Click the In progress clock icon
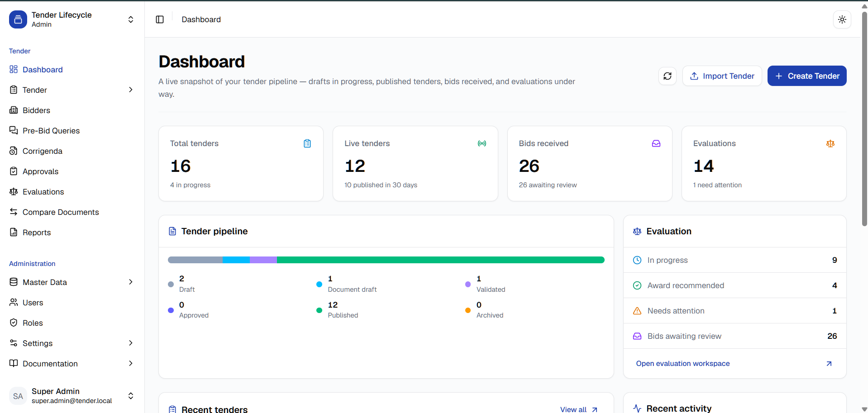This screenshot has height=413, width=868. coord(637,260)
